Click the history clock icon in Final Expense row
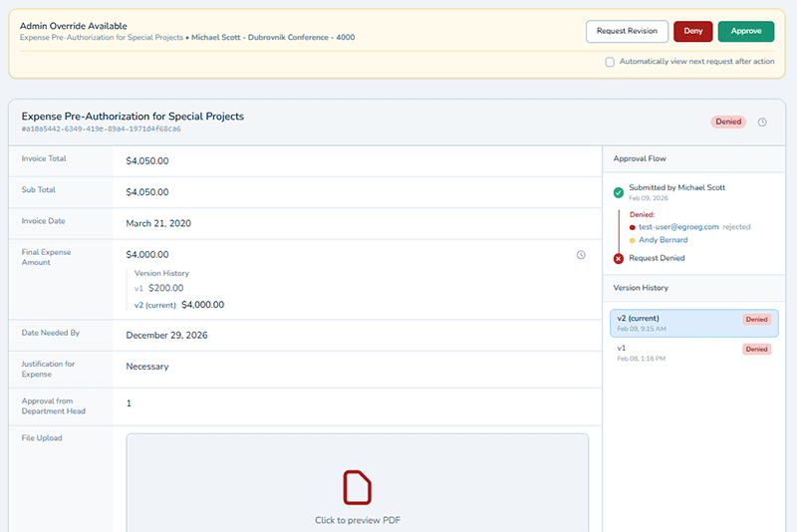This screenshot has width=797, height=532. coord(581,255)
